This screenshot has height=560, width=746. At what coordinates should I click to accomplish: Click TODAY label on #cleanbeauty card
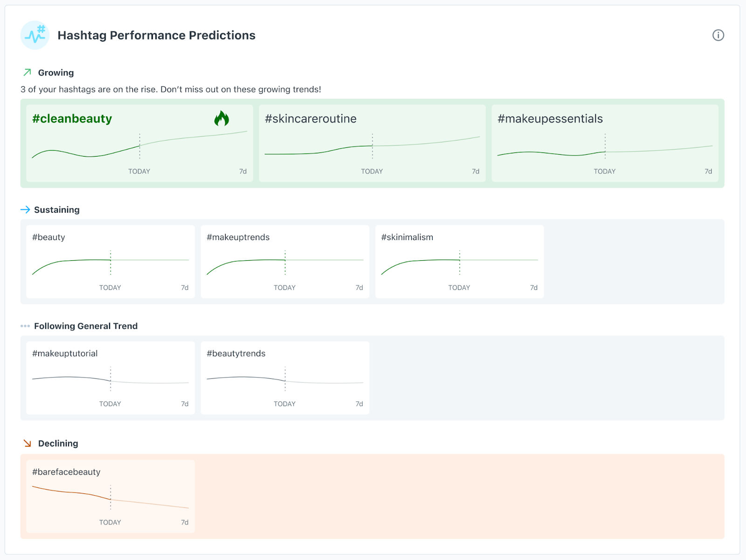(x=139, y=172)
